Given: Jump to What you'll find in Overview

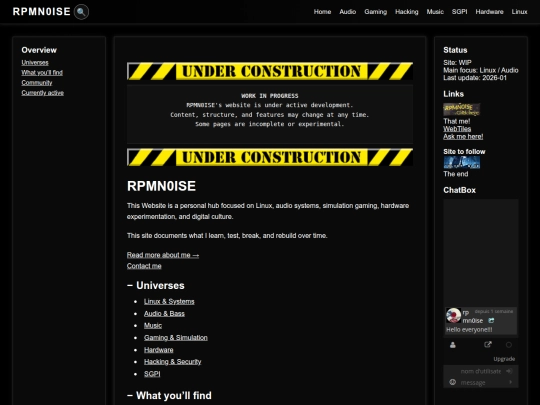Looking at the screenshot, I should [42, 73].
